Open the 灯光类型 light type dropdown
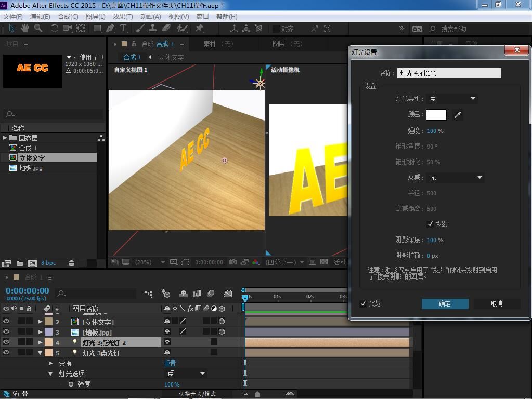 point(452,99)
